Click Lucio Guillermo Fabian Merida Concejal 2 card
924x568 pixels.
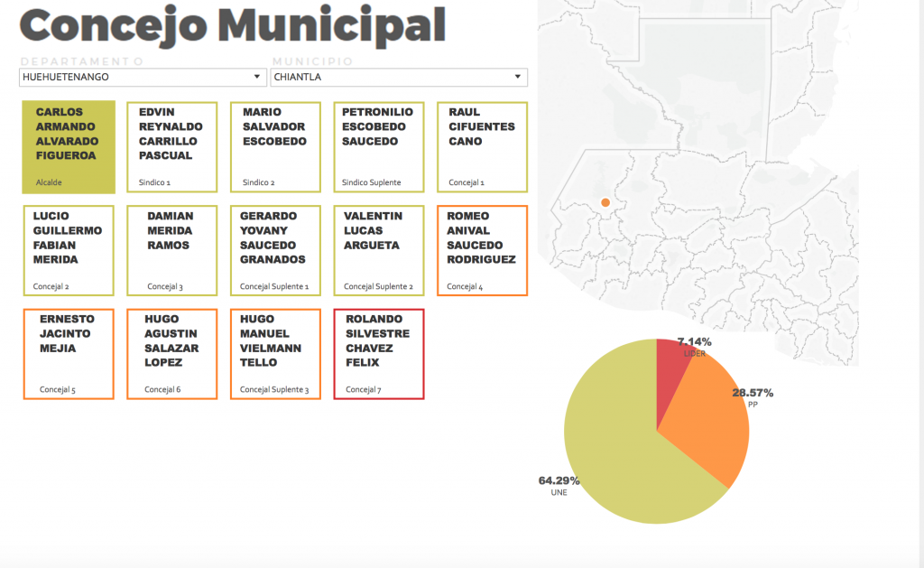(x=69, y=251)
